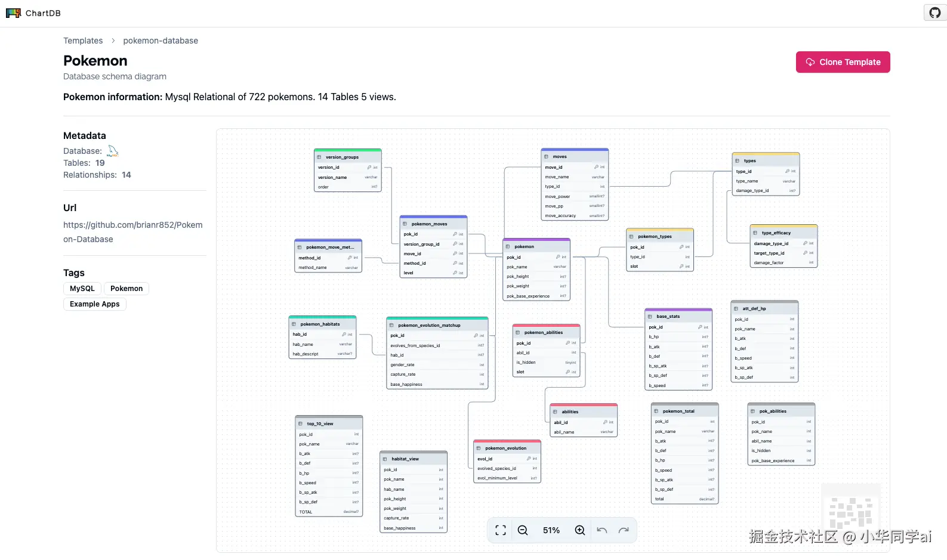The height and width of the screenshot is (560, 947).
Task: Click the Clone Template button
Action: [x=843, y=62]
